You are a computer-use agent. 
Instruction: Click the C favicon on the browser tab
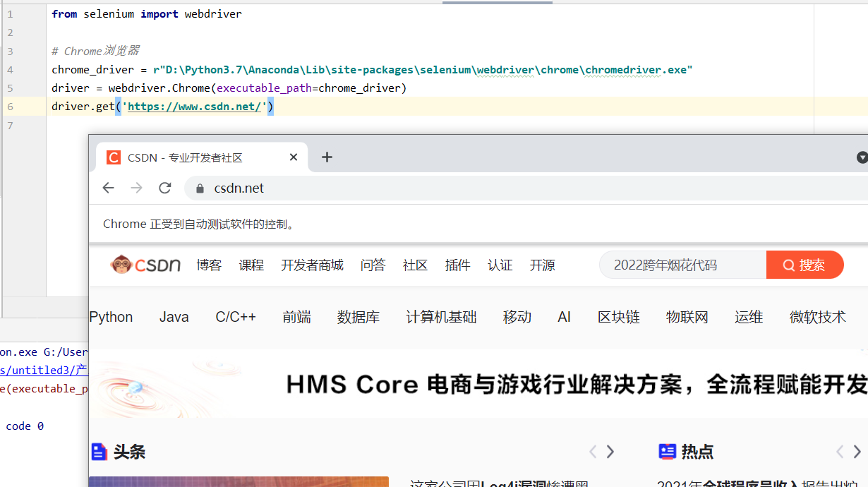point(114,157)
